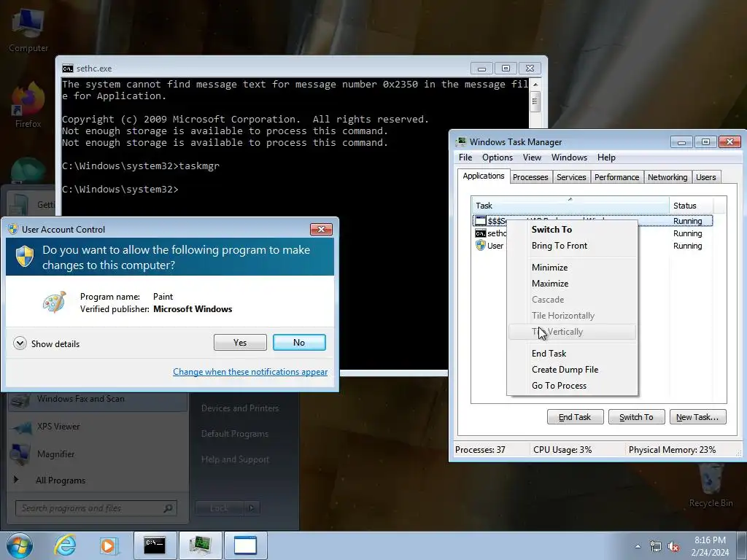This screenshot has width=747, height=560.
Task: Select the Applications tab
Action: [484, 176]
